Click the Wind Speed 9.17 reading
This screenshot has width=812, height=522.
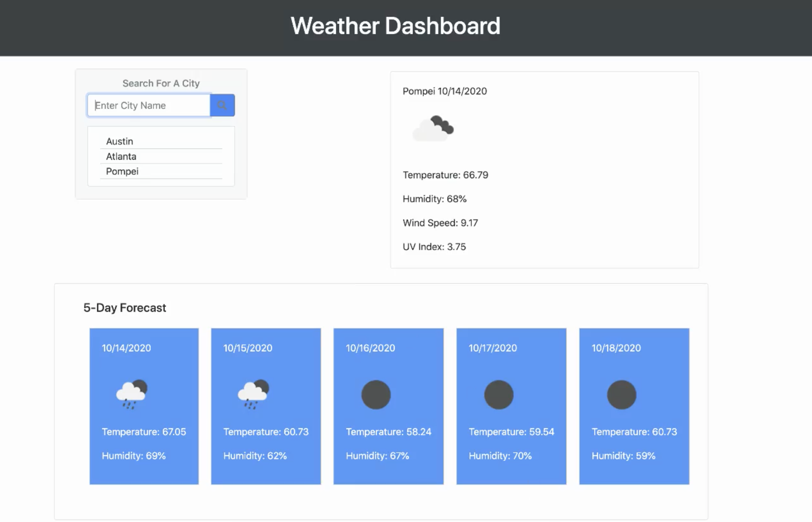point(440,223)
